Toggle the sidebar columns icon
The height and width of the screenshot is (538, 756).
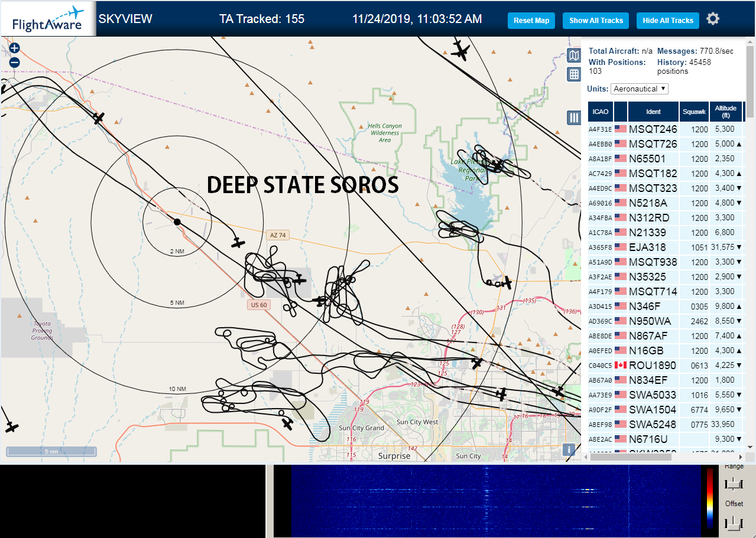tap(573, 118)
